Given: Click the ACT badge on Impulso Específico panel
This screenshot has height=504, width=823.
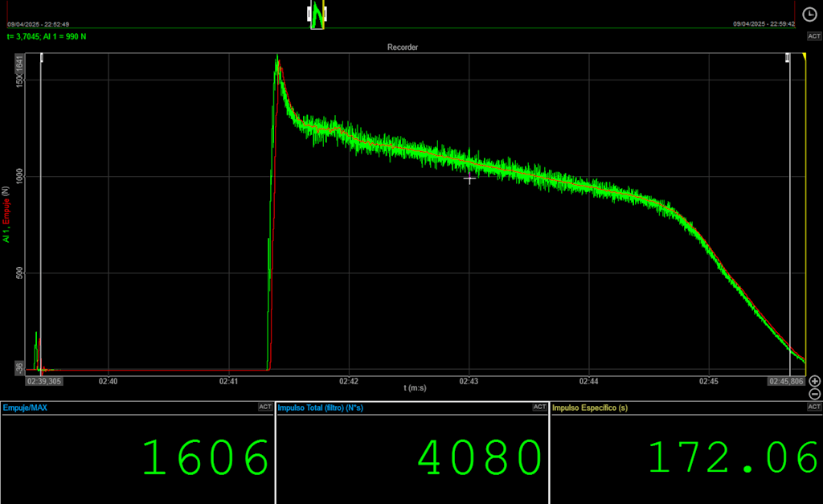Looking at the screenshot, I should click(x=814, y=407).
